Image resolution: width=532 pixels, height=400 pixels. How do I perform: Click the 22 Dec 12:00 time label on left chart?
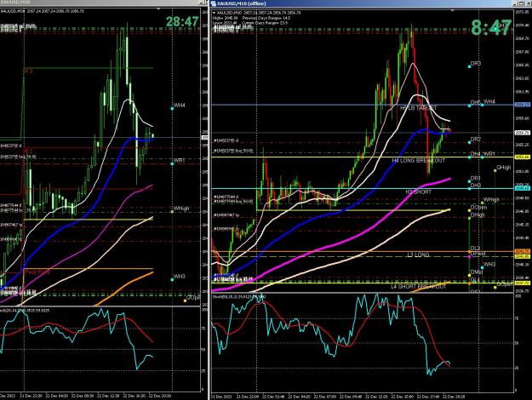108,396
